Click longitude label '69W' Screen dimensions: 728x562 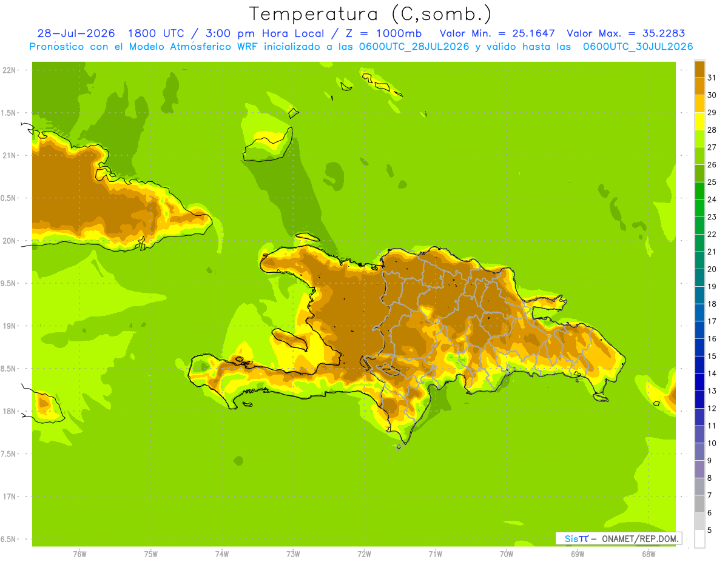pos(578,554)
